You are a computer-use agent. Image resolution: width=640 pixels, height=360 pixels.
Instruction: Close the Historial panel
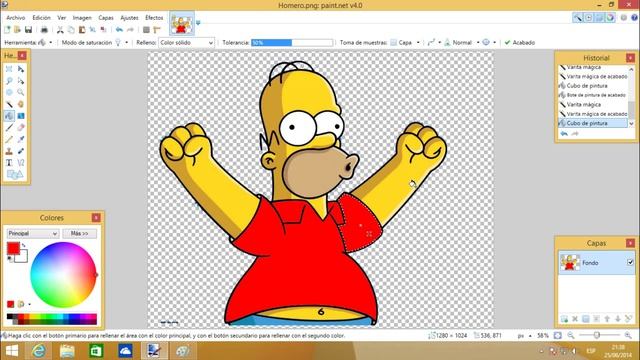click(630, 58)
